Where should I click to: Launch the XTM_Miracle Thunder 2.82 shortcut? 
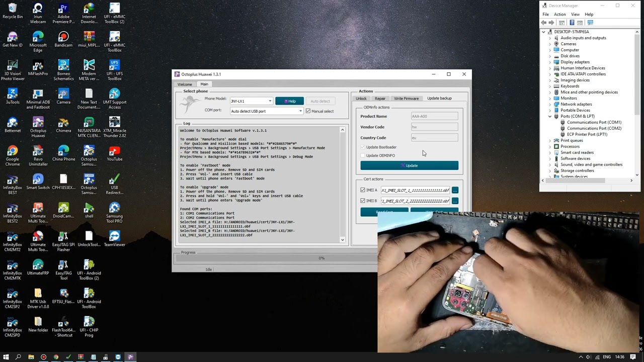114,127
